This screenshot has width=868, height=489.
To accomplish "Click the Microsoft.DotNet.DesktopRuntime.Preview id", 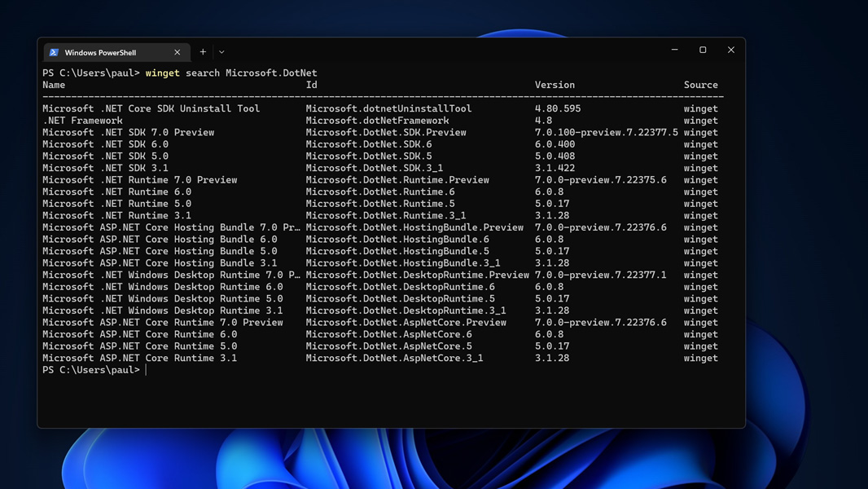I will click(x=417, y=275).
